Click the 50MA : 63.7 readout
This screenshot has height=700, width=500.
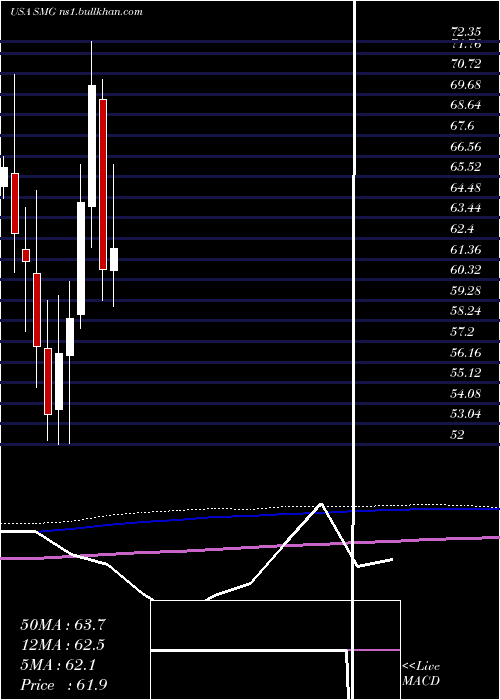pyautogui.click(x=63, y=625)
